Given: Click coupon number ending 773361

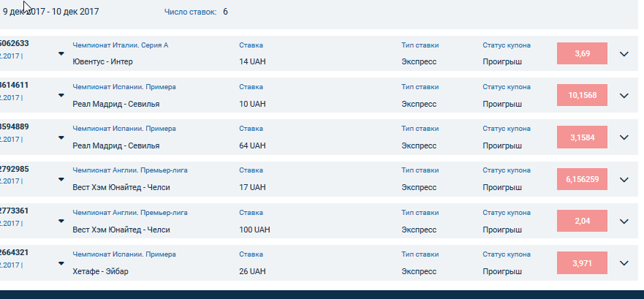Looking at the screenshot, I should [15, 211].
